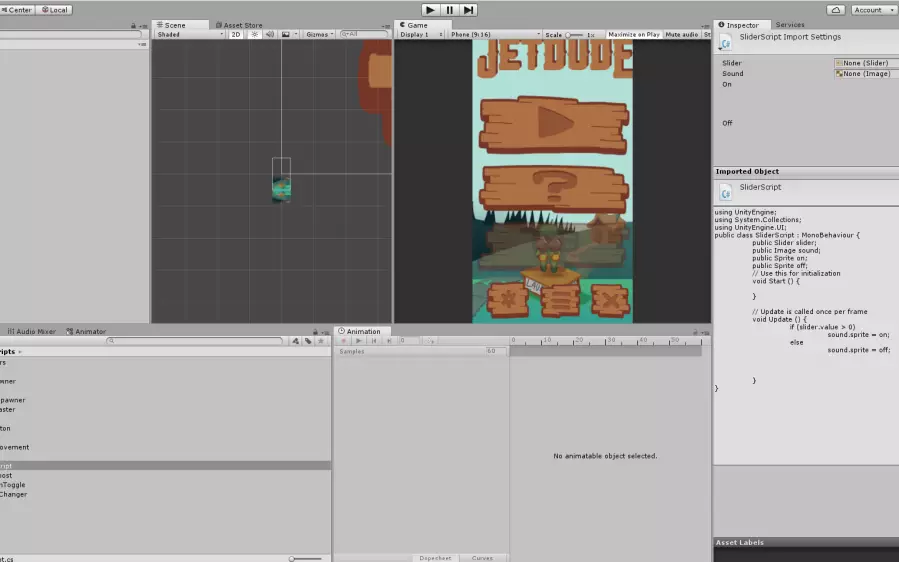
Task: Toggle scene audio speaker icon
Action: (269, 34)
